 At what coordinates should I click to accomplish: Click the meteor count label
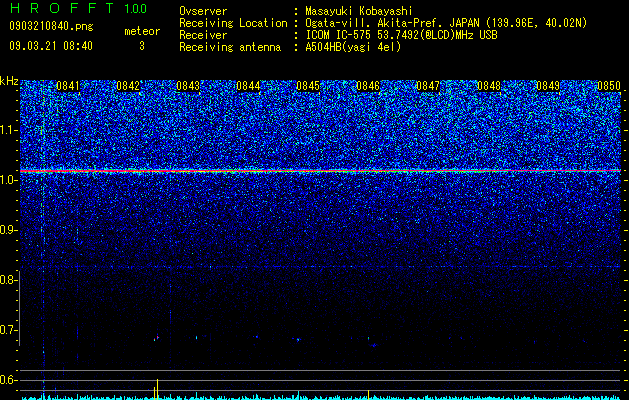142,31
